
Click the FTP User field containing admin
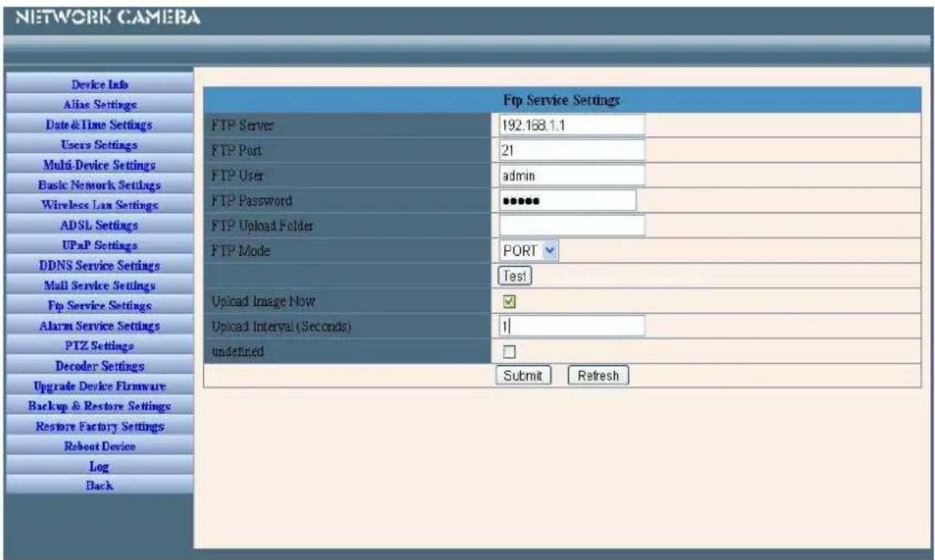pyautogui.click(x=571, y=176)
